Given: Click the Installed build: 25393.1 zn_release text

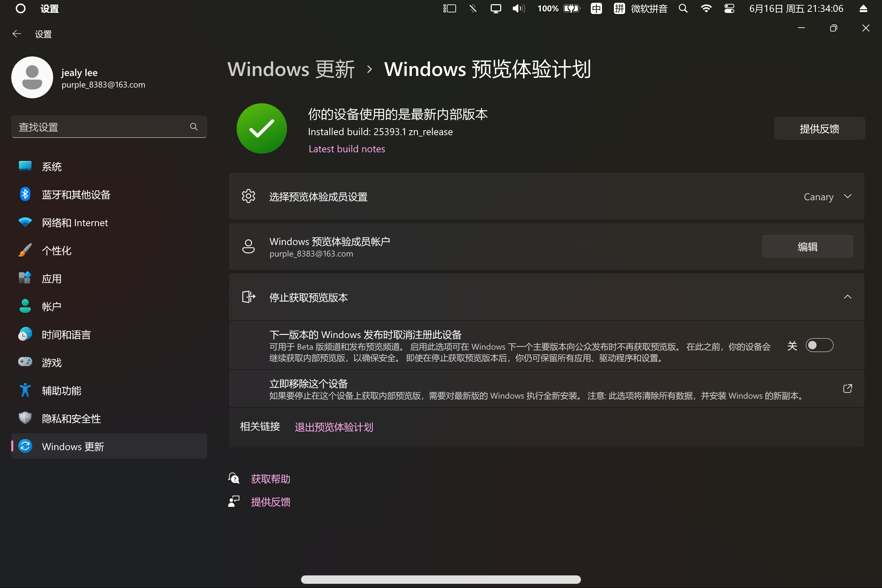Looking at the screenshot, I should [380, 132].
